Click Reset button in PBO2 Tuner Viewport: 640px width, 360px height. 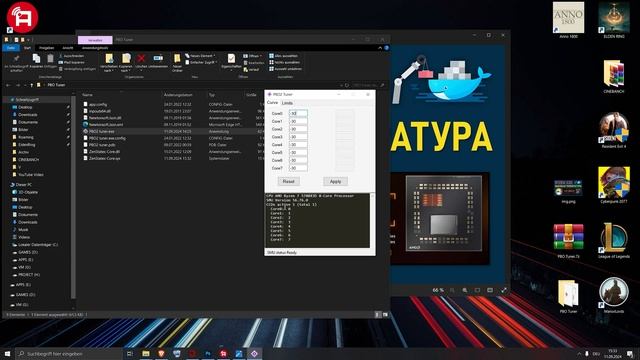point(288,181)
